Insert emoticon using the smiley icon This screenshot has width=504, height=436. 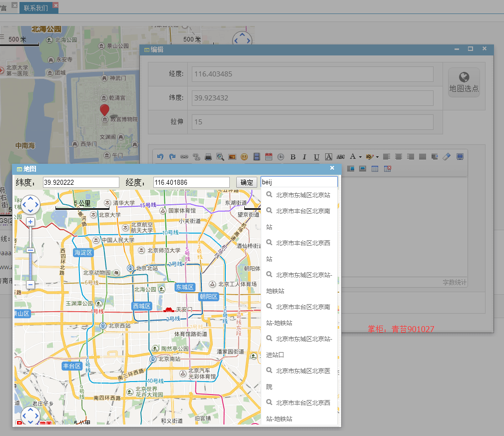(244, 157)
